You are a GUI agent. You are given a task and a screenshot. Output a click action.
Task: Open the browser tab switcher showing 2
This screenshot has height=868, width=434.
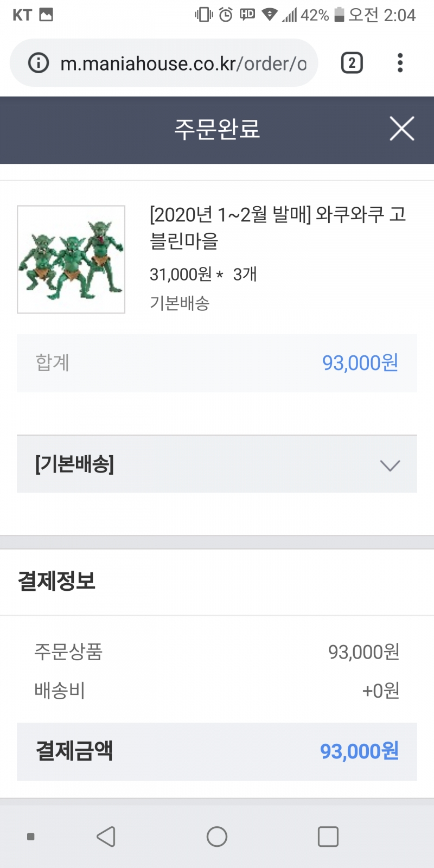pyautogui.click(x=352, y=63)
